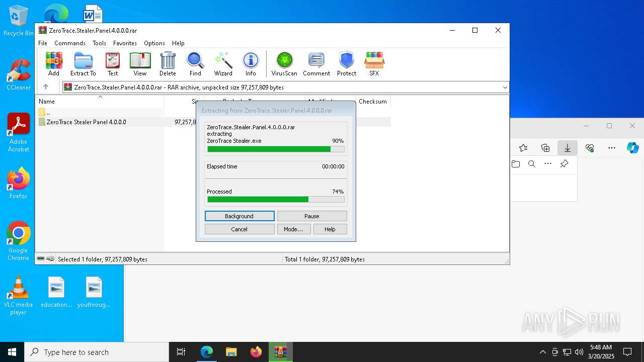Click the Extract To toolbar icon
Image resolution: width=644 pixels, height=362 pixels.
pos(83,64)
